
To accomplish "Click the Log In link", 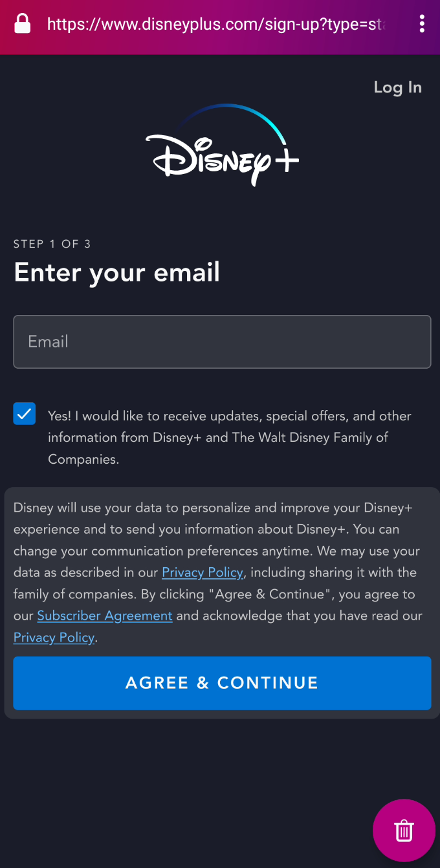I will (x=397, y=87).
